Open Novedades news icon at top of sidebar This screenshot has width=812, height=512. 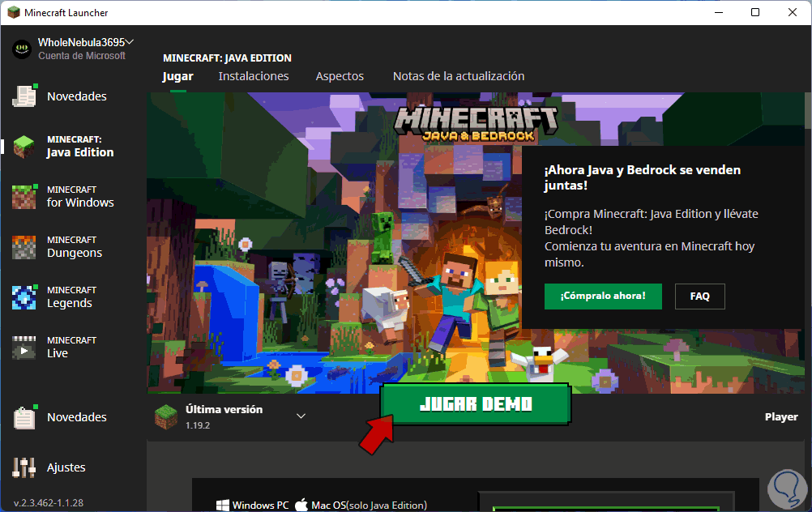tap(24, 96)
